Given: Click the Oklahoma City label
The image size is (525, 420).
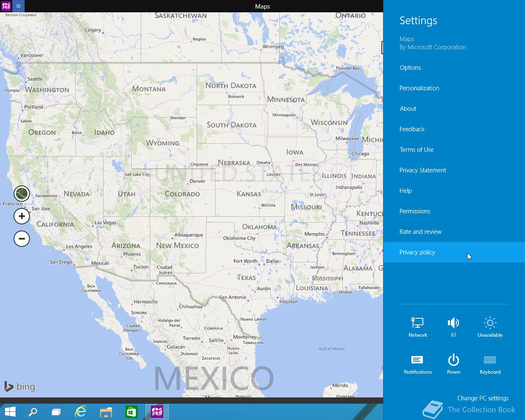Looking at the screenshot, I should [x=239, y=238].
